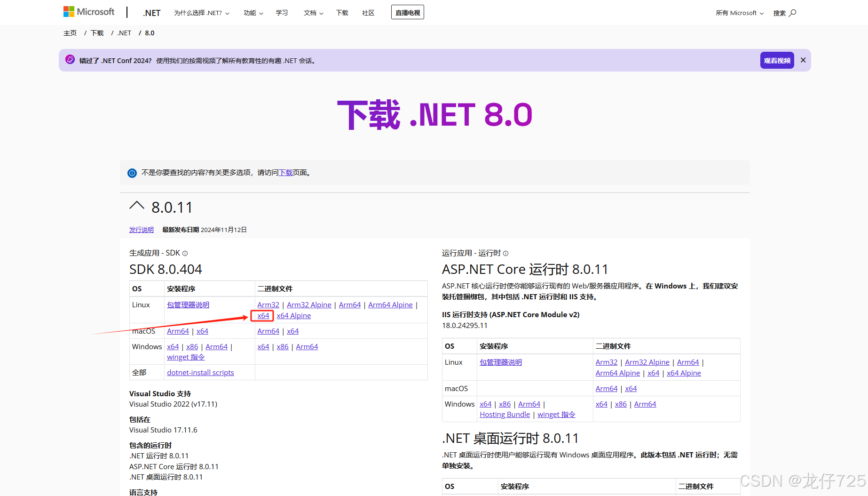Image resolution: width=868 pixels, height=496 pixels.
Task: Click the info circle in notice box
Action: coord(132,173)
